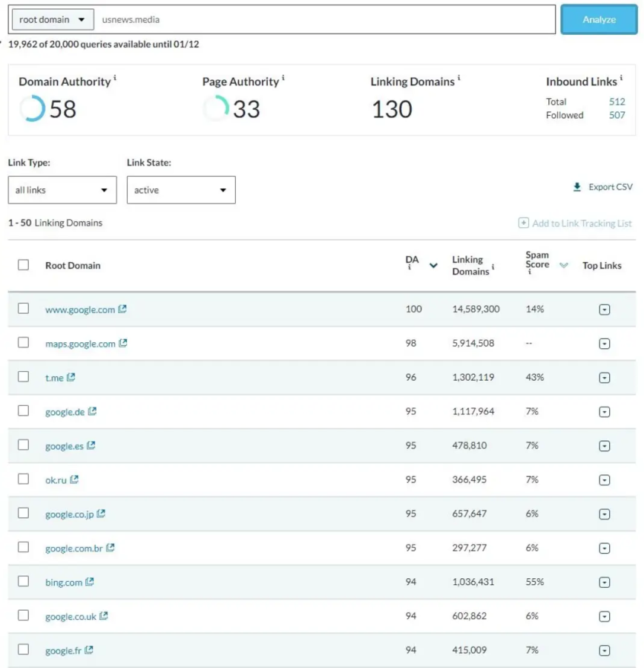Click the usnews.media domain input field
The width and height of the screenshot is (644, 668).
coord(326,19)
